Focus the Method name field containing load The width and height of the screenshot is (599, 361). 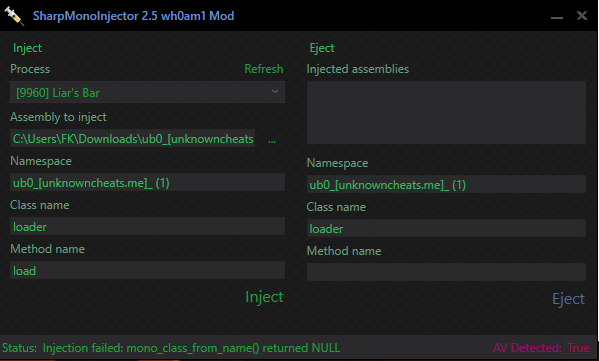click(147, 270)
